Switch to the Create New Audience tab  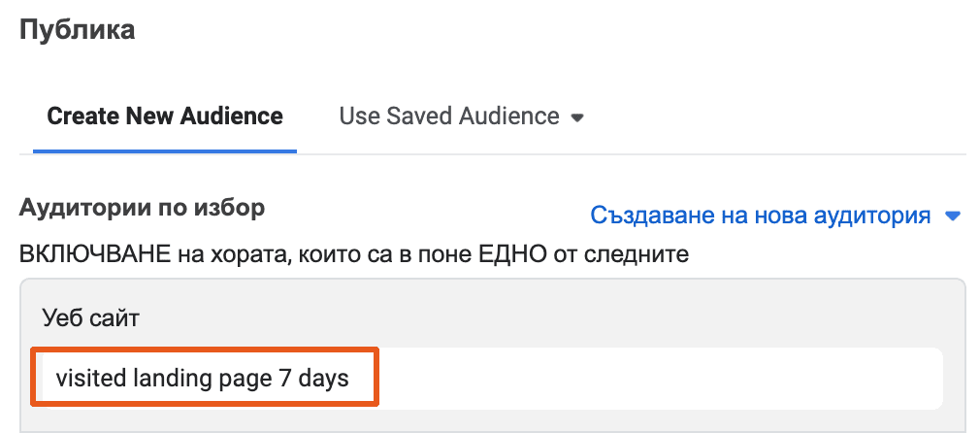point(165,117)
